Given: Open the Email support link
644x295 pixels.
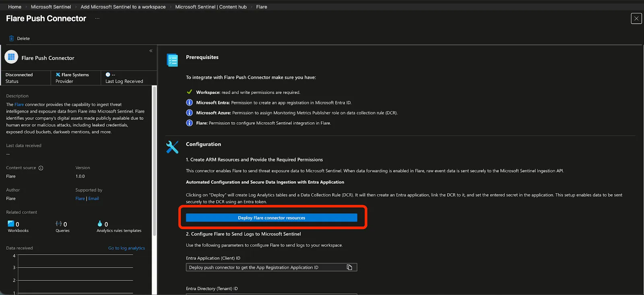Looking at the screenshot, I should [93, 199].
